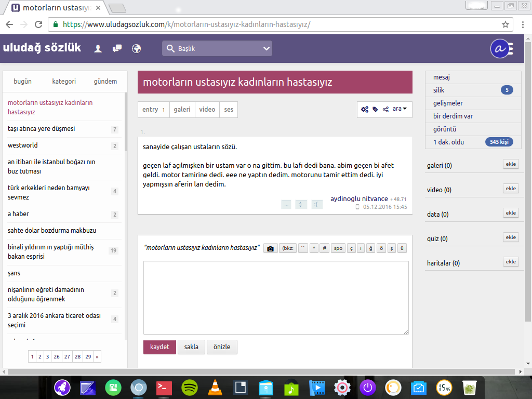Open 'westworld' topic in left list
The height and width of the screenshot is (399, 532).
click(23, 145)
